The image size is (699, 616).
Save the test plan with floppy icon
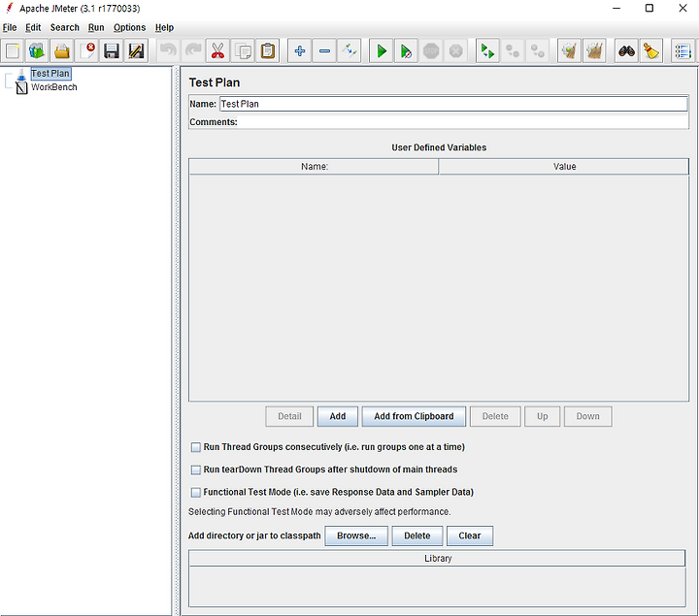tap(112, 50)
